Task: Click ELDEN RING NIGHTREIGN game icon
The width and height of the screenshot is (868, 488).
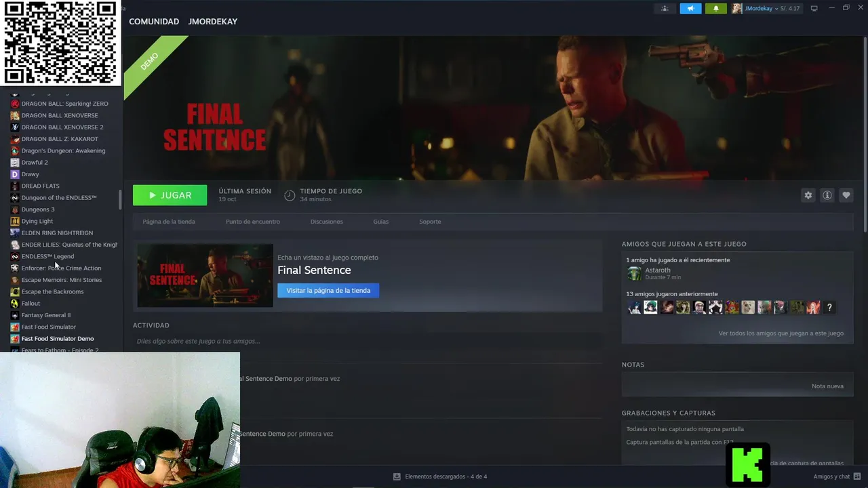Action: 15,232
